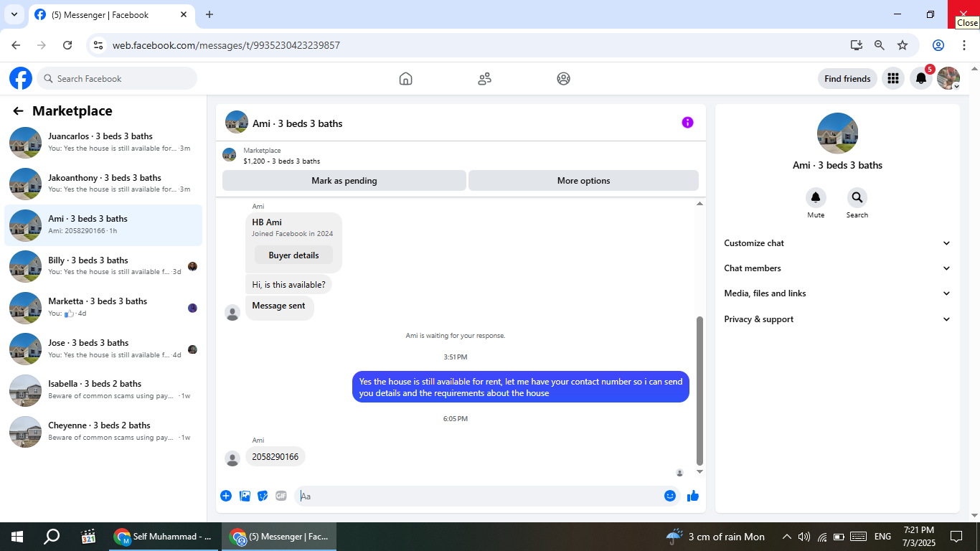This screenshot has width=980, height=551.
Task: Click the 'Hi, is this available?' message
Action: click(288, 285)
